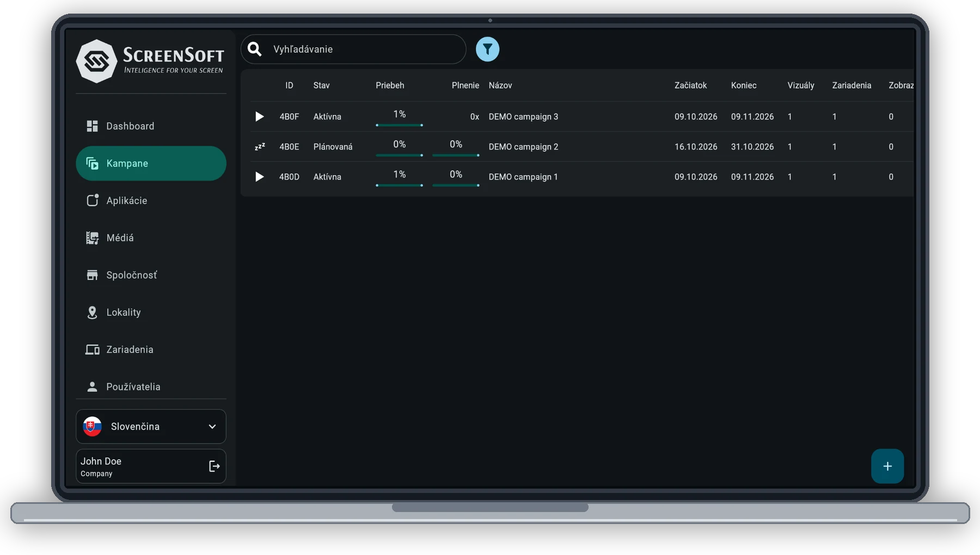
Task: Click the Aplikácie sidebar icon
Action: [x=93, y=200]
